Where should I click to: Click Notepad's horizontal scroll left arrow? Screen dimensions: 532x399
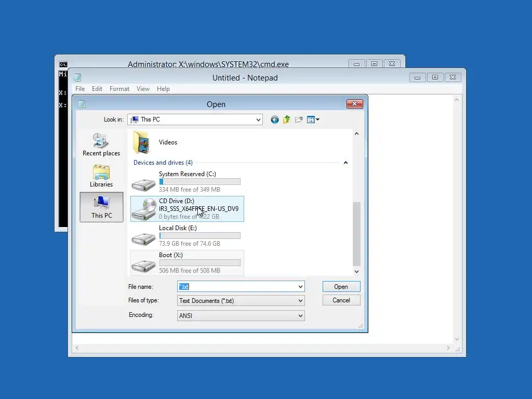77,348
